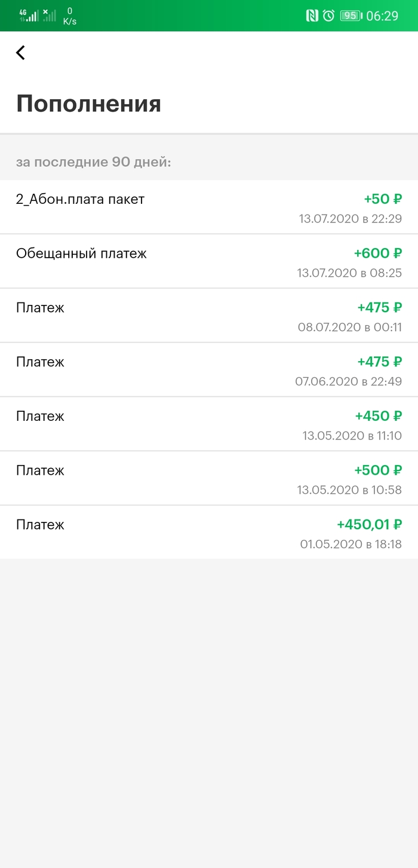Image resolution: width=418 pixels, height=868 pixels.
Task: Tap the date 13.05.2020 в 11:10
Action: coord(352,436)
